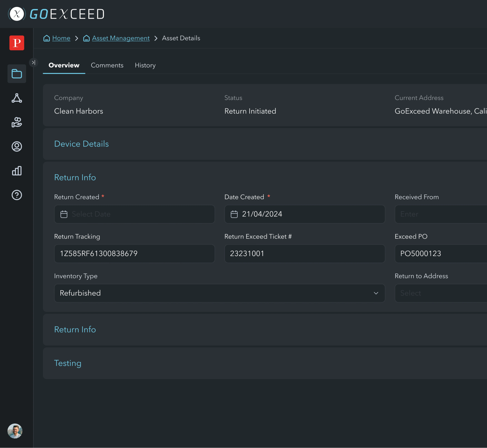Click the chevron arrow in Inventory Type

[376, 293]
